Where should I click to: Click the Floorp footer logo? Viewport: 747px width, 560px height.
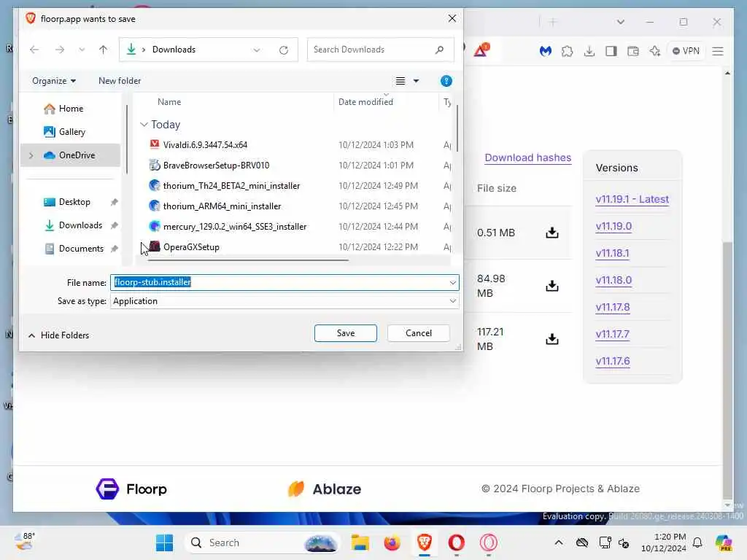(131, 489)
